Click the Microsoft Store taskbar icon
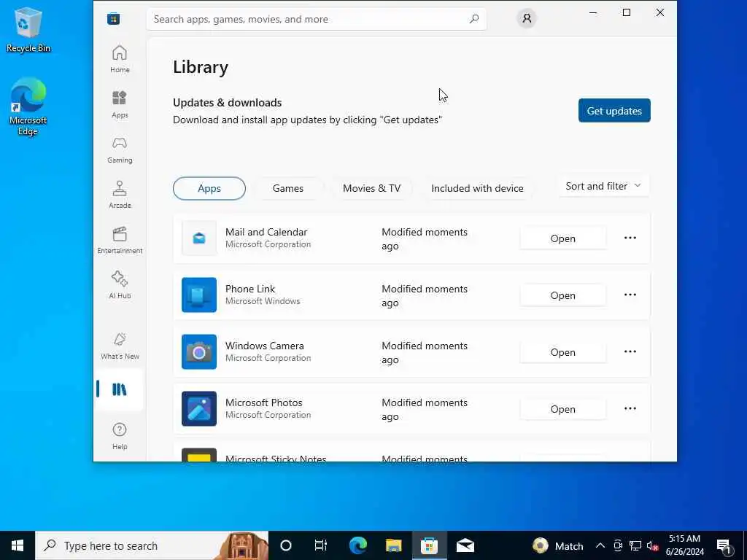Image resolution: width=747 pixels, height=560 pixels. (x=429, y=545)
